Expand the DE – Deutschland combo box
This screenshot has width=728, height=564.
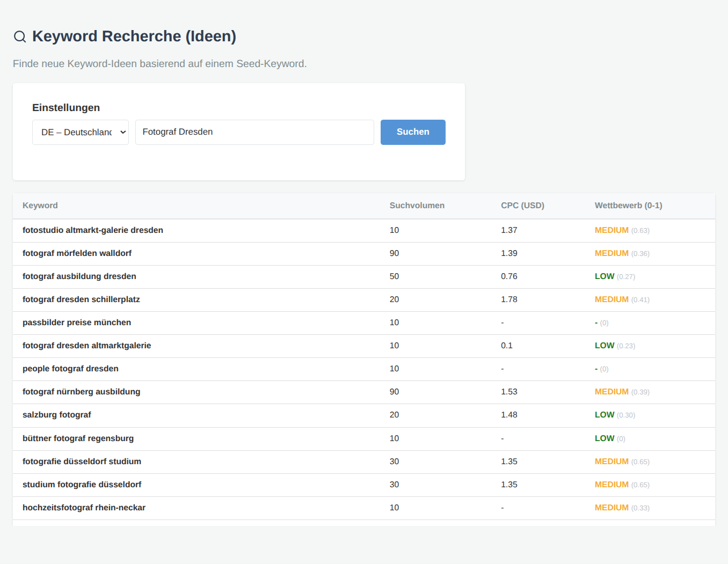[80, 132]
